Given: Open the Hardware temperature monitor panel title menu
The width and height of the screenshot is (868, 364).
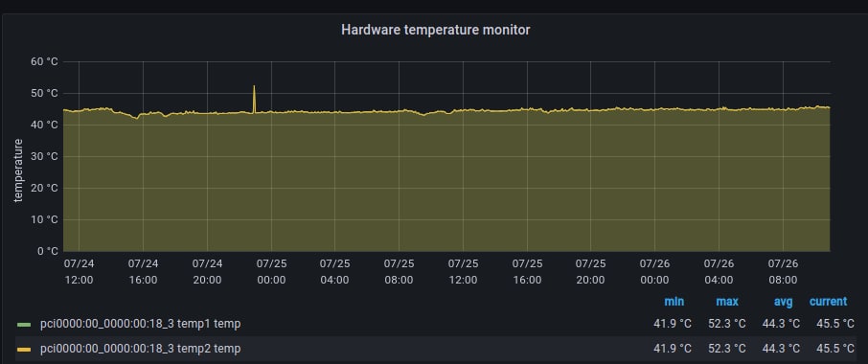Looking at the screenshot, I should [435, 30].
